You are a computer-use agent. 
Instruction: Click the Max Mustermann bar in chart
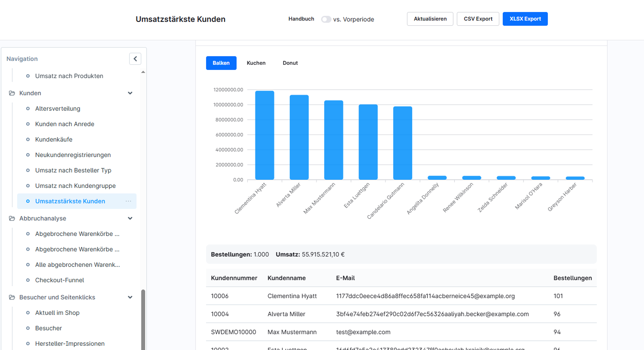334,140
